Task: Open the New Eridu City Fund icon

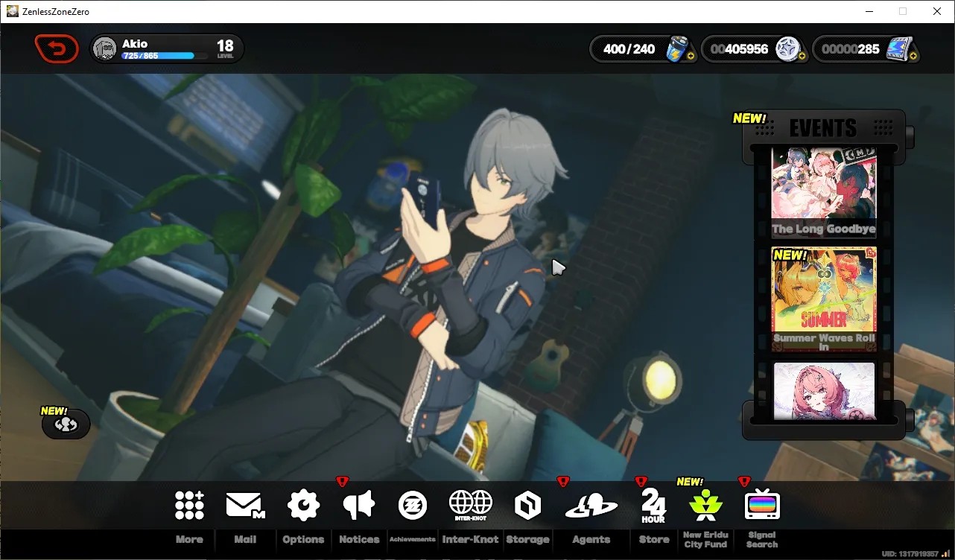Action: pos(705,506)
